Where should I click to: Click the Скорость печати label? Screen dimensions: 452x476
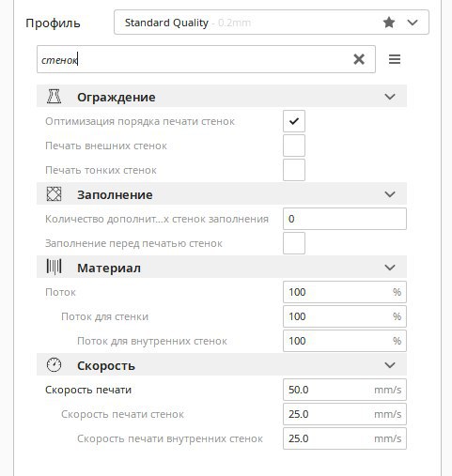coord(88,390)
